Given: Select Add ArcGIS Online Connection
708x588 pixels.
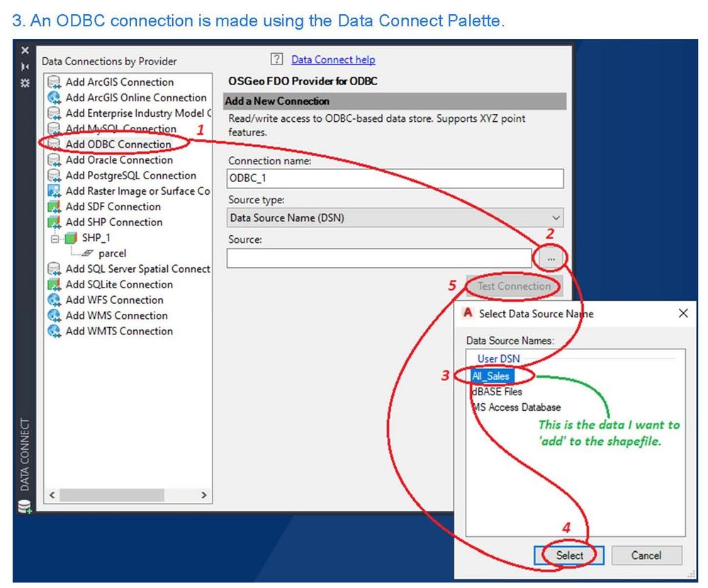Looking at the screenshot, I should tap(136, 98).
